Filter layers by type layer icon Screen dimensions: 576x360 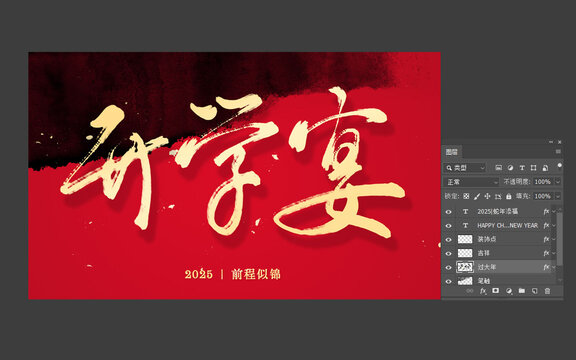click(522, 168)
